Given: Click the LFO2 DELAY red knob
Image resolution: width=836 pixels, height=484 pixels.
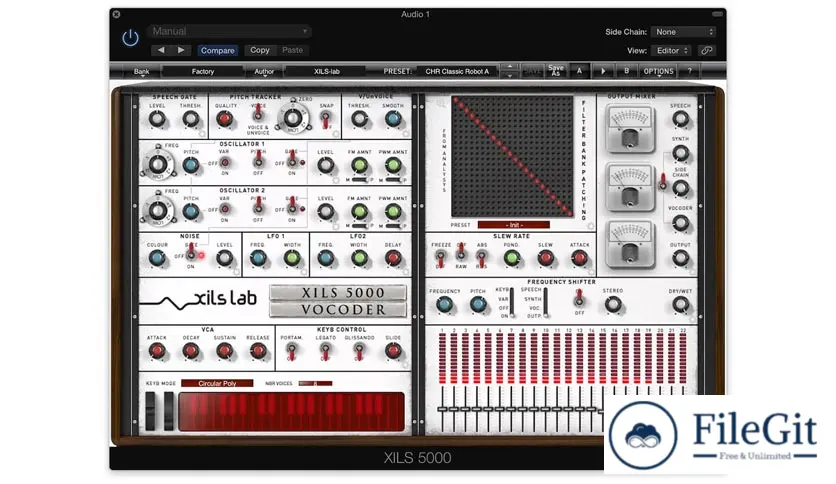Looking at the screenshot, I should click(x=393, y=259).
